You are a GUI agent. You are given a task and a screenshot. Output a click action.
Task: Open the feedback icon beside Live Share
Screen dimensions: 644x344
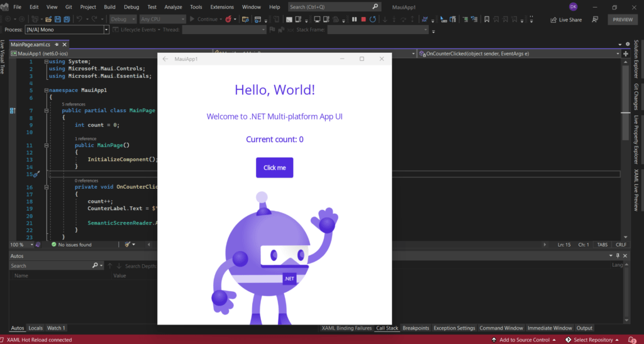click(595, 19)
